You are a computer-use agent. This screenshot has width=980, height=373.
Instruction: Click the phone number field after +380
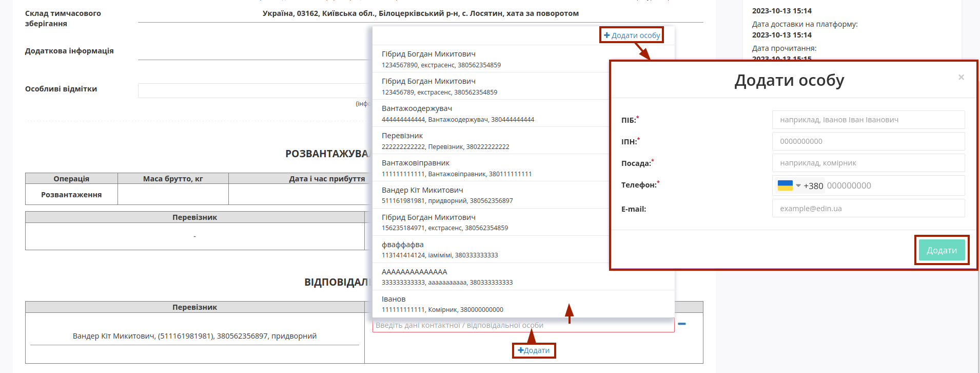[x=894, y=185]
